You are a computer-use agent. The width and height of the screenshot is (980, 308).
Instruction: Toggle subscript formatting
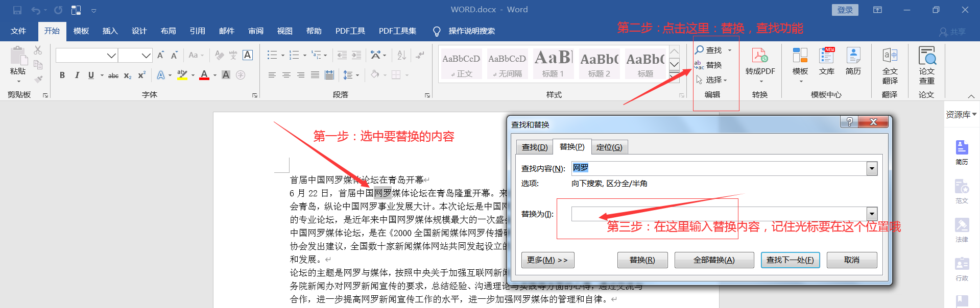[128, 75]
